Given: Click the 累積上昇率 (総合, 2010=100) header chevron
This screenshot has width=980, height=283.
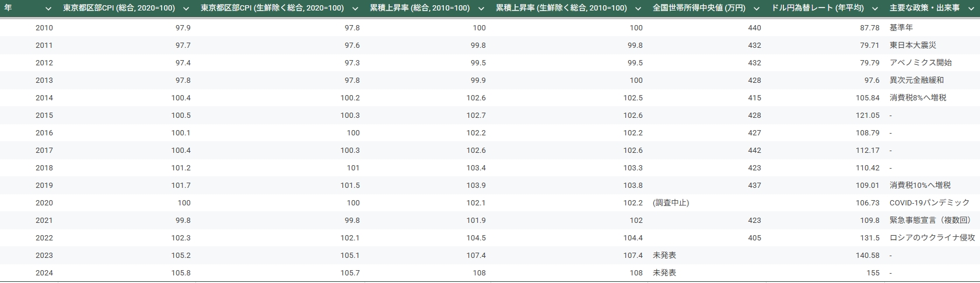Looking at the screenshot, I should pos(481,9).
